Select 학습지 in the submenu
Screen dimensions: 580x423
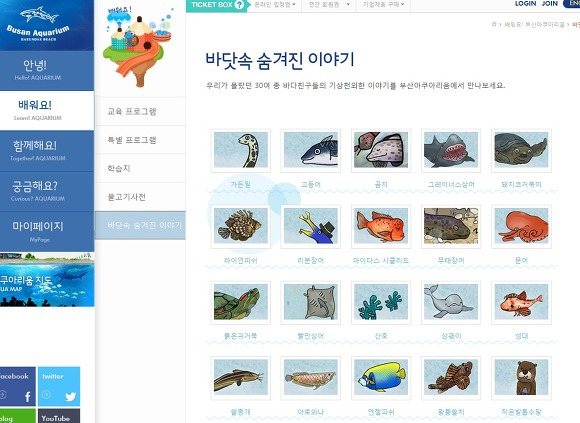(140, 168)
